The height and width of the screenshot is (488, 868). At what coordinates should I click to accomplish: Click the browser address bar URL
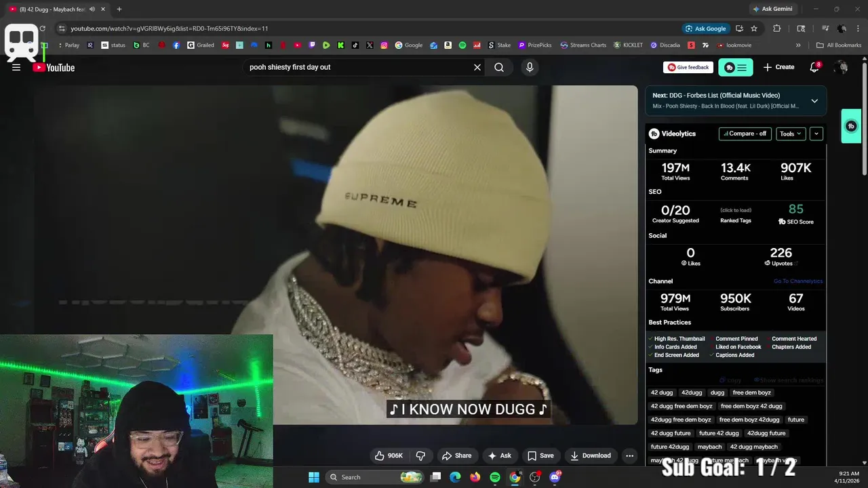click(170, 28)
